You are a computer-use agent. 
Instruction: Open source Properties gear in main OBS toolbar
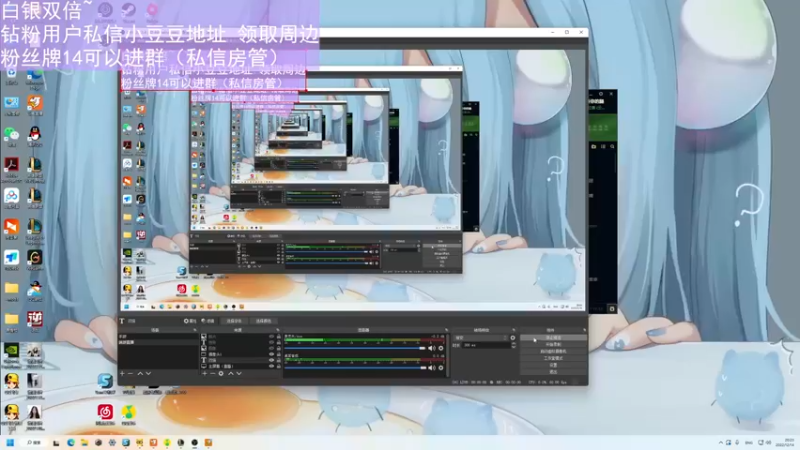[190, 321]
